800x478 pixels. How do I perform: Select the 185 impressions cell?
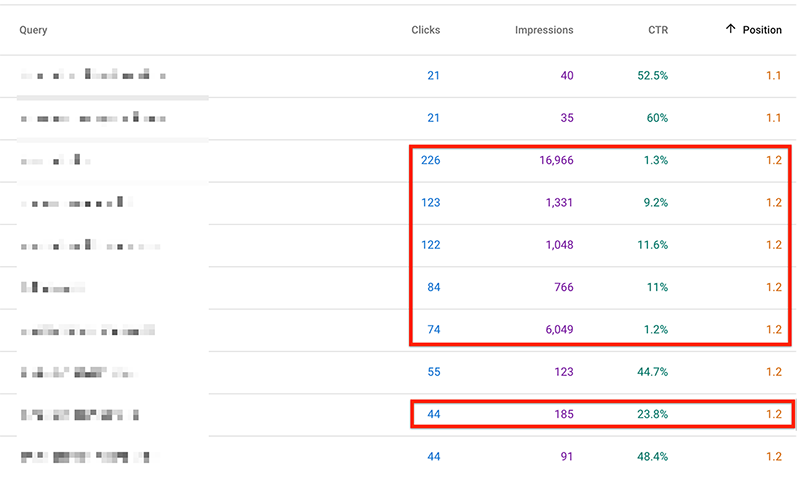click(564, 414)
